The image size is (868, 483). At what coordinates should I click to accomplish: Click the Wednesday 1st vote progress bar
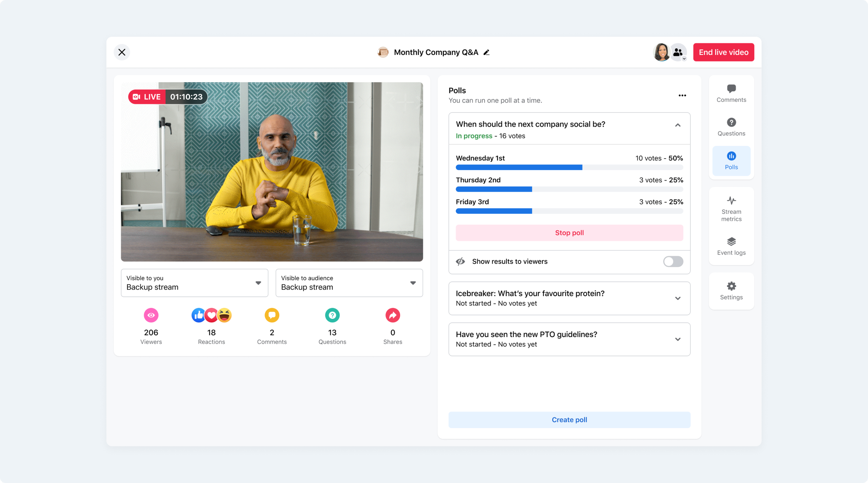click(569, 167)
